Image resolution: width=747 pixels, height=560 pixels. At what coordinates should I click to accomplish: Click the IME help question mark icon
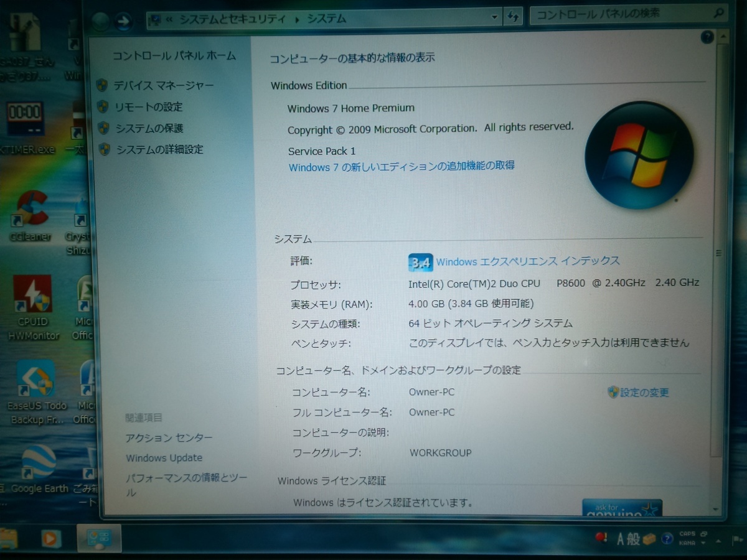coord(667,539)
